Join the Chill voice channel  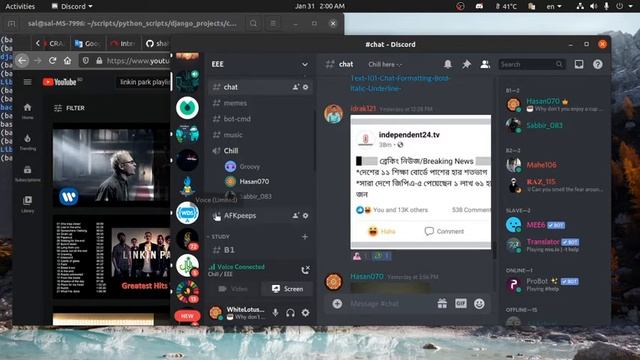[231, 151]
